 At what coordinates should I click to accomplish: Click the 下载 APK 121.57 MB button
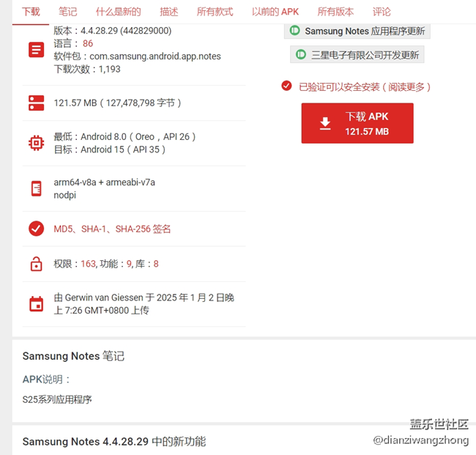[357, 123]
